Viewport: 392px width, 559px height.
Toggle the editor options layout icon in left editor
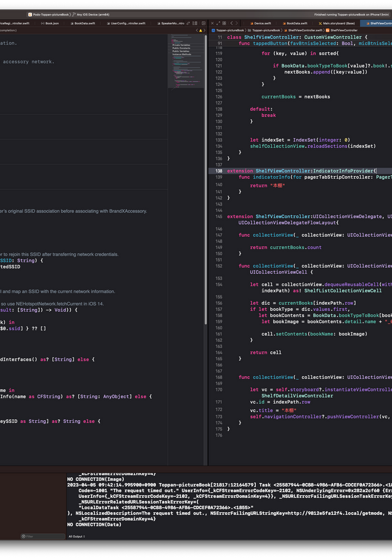click(195, 23)
